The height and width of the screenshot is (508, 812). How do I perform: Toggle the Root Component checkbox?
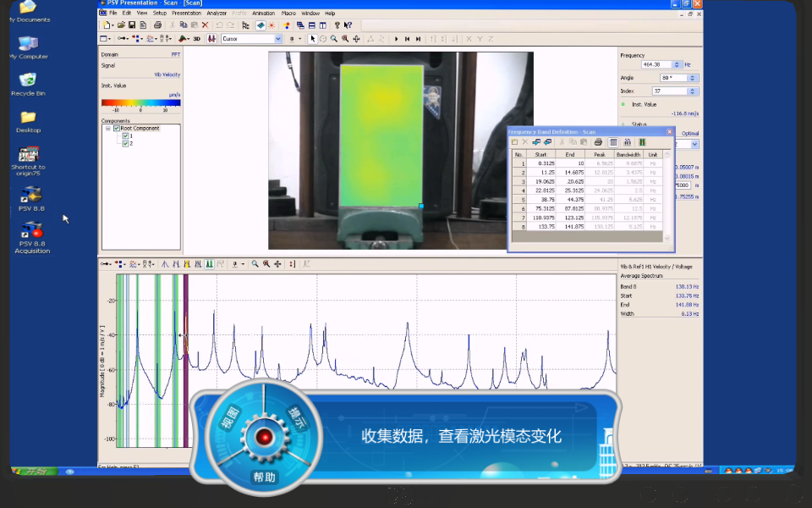point(117,128)
